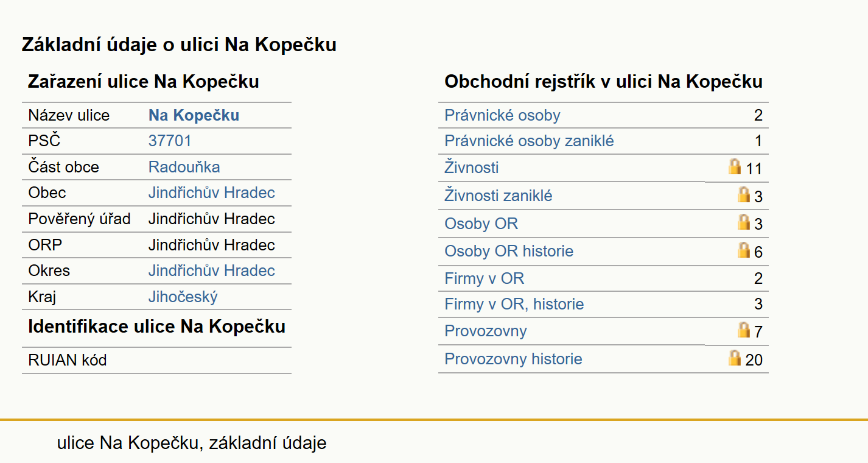Image resolution: width=868 pixels, height=463 pixels.
Task: Open the Radouňka municipality part link
Action: 184,167
